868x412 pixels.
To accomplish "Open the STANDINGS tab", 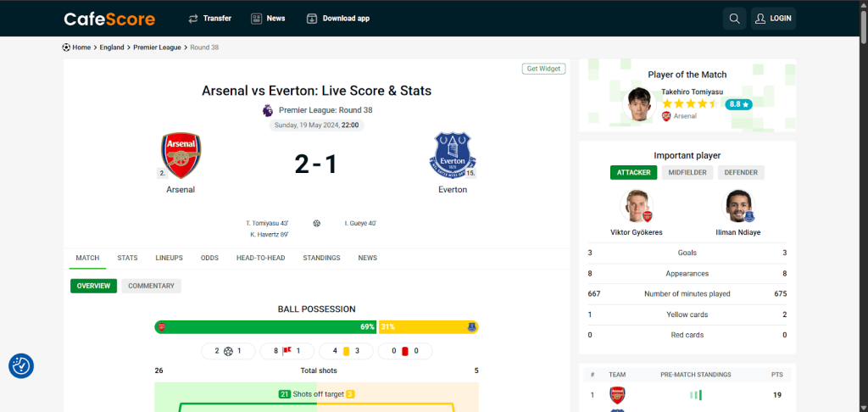I will pyautogui.click(x=321, y=258).
